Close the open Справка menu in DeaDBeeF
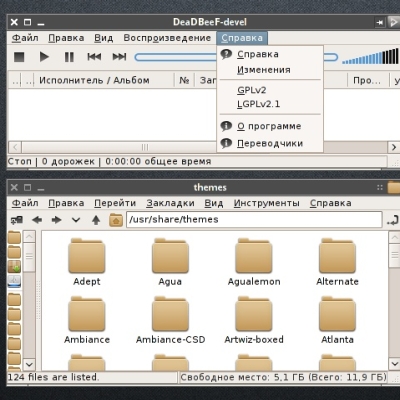 (x=242, y=38)
